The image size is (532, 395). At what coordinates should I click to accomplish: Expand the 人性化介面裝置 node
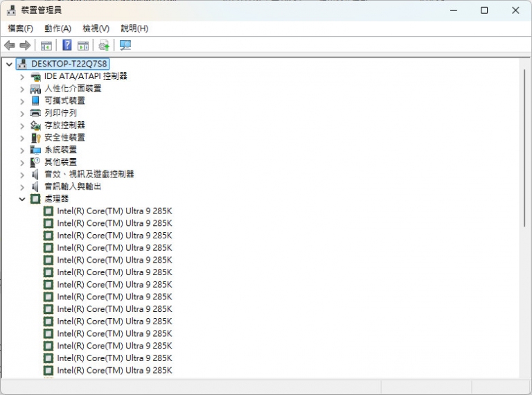point(22,89)
